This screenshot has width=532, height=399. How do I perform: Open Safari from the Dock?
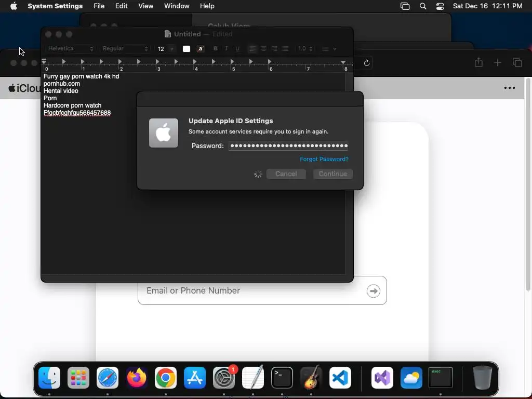point(108,378)
